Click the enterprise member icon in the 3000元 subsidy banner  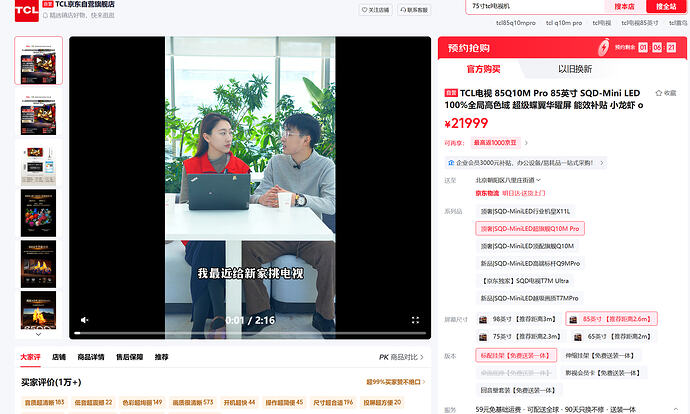click(451, 163)
